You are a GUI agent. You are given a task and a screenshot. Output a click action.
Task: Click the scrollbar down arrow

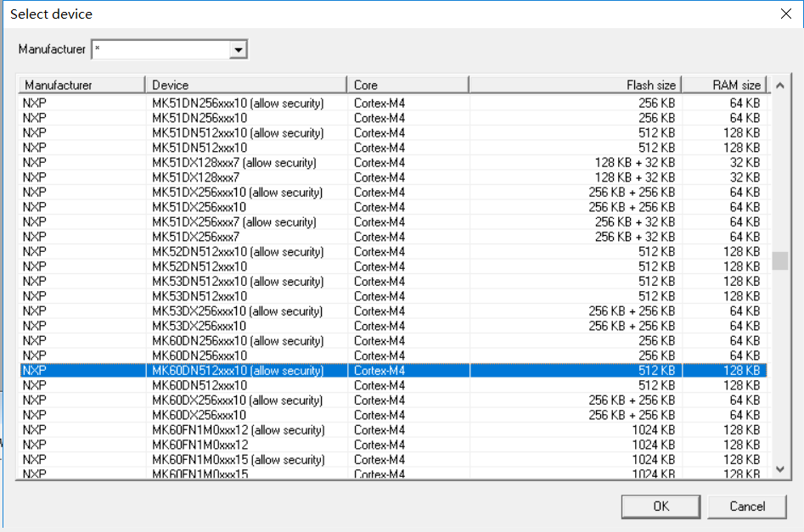(x=780, y=469)
